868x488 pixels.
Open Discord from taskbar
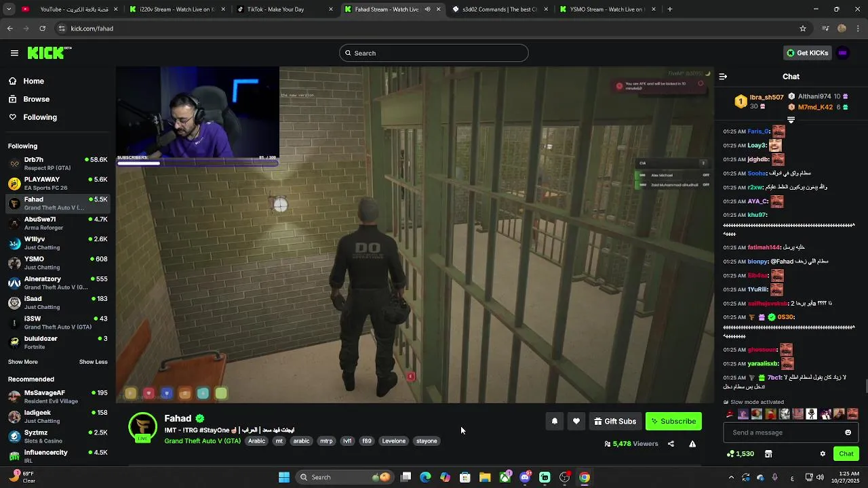[x=525, y=477]
